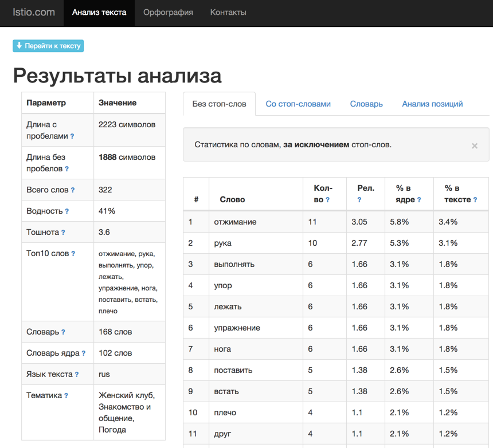Dismiss the stop-words statistics alert
Image resolution: width=493 pixels, height=448 pixels.
tap(475, 146)
